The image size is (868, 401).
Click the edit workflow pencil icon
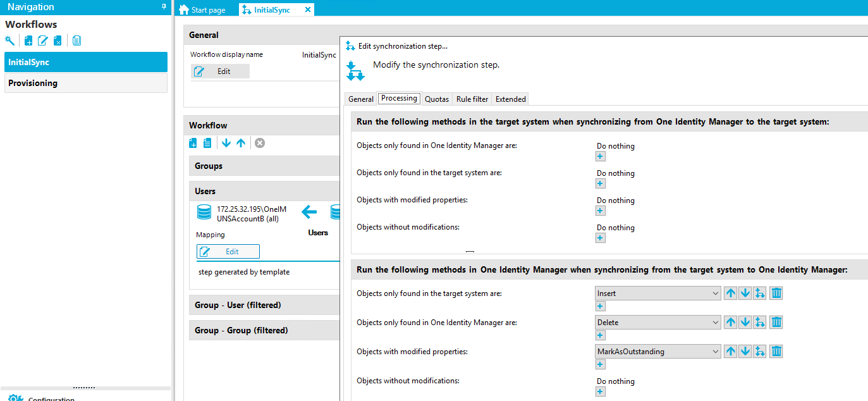pyautogui.click(x=42, y=40)
